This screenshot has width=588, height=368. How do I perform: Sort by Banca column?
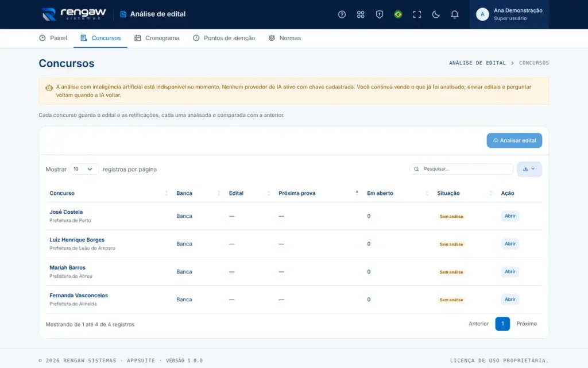point(198,193)
